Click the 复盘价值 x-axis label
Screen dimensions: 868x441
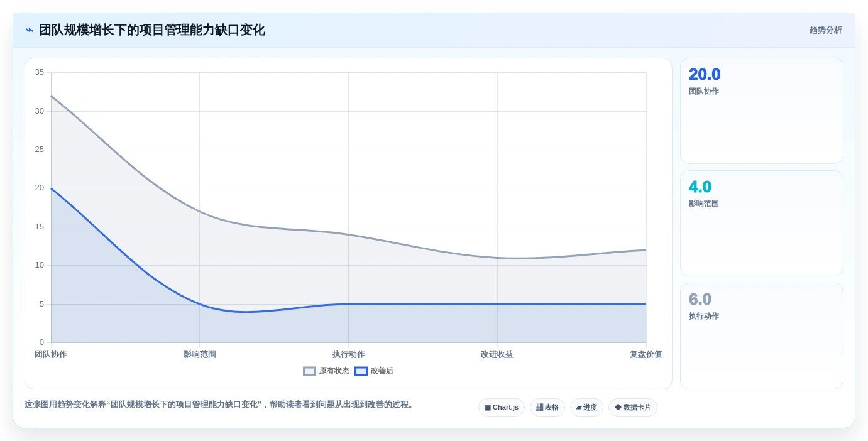coord(646,354)
